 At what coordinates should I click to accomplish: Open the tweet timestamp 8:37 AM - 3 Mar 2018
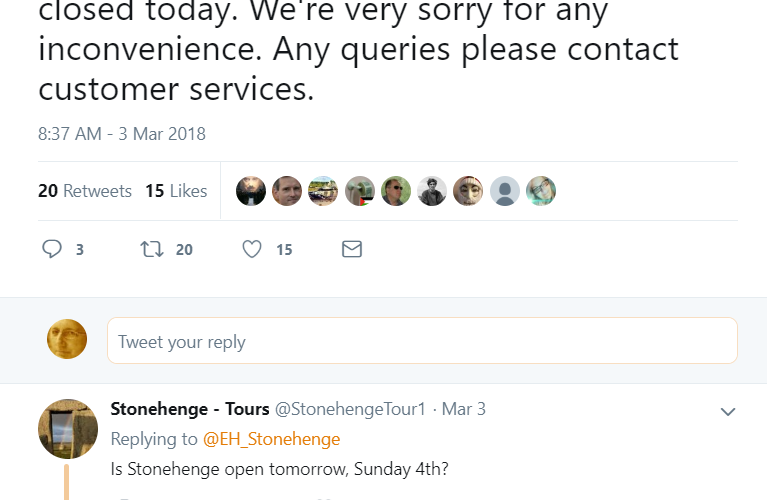click(122, 134)
